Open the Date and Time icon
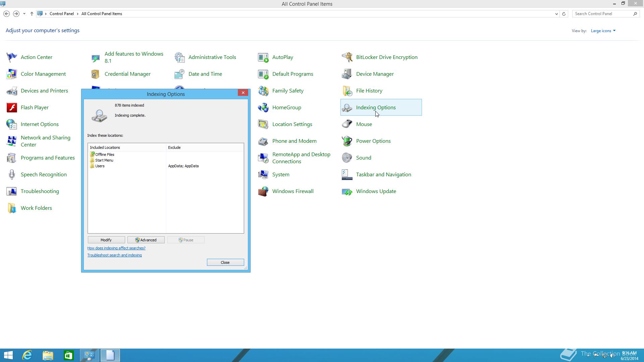This screenshot has width=644, height=362. tap(179, 74)
